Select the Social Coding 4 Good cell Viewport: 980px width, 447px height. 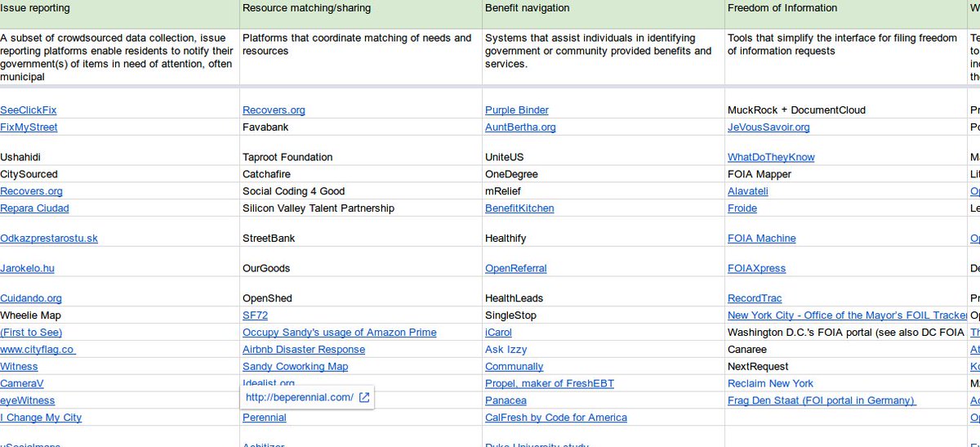click(x=361, y=191)
